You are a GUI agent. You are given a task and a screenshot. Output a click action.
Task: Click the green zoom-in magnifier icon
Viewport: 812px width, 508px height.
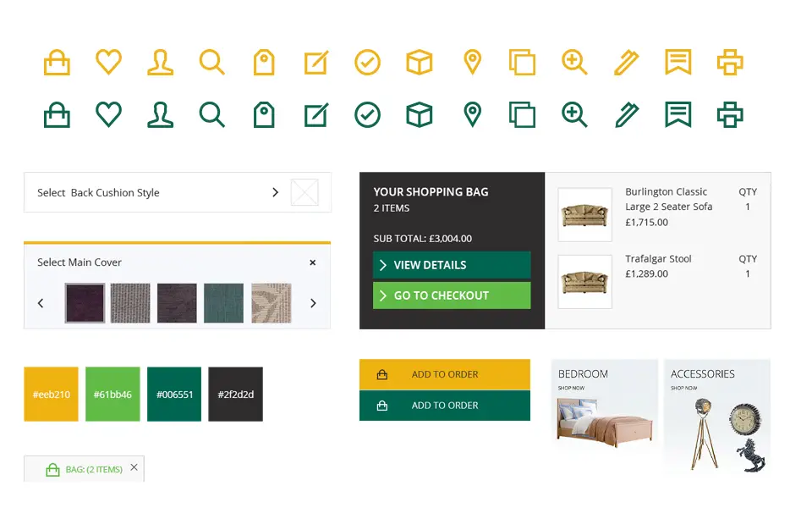tap(574, 114)
